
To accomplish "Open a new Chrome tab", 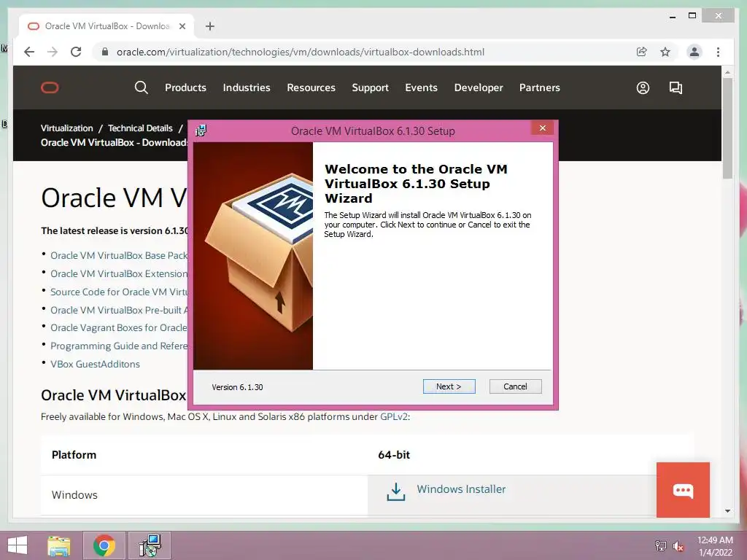I will pyautogui.click(x=210, y=26).
